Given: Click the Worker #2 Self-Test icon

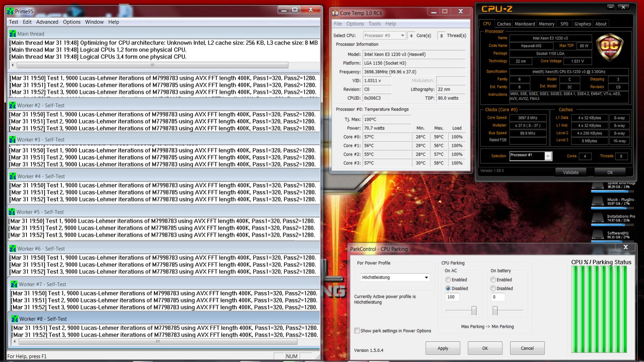Looking at the screenshot, I should click(12, 105).
